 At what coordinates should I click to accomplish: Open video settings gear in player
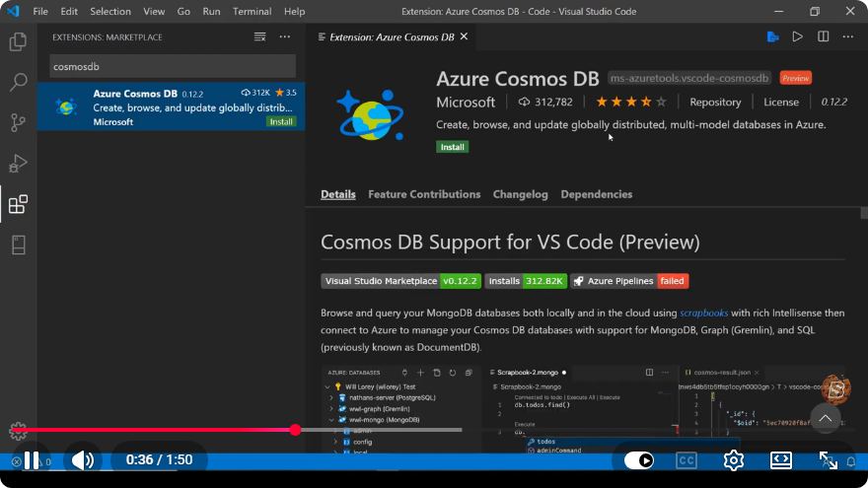click(734, 460)
